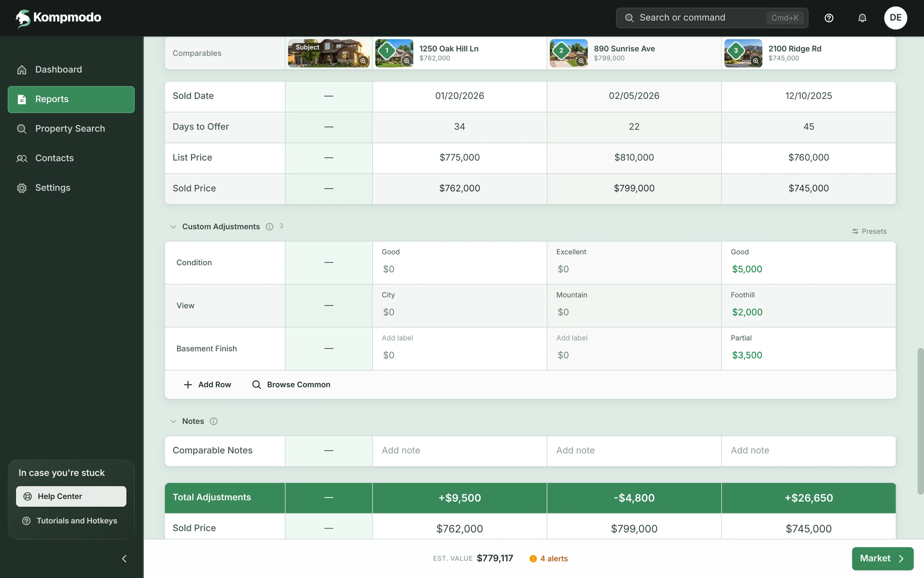Image resolution: width=924 pixels, height=578 pixels.
Task: Open the Subject property thumbnail
Action: [328, 53]
